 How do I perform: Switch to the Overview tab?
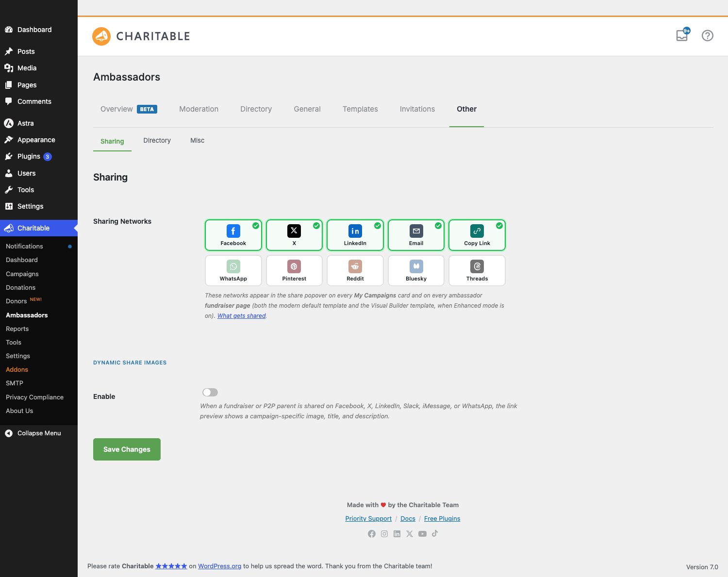(x=129, y=109)
